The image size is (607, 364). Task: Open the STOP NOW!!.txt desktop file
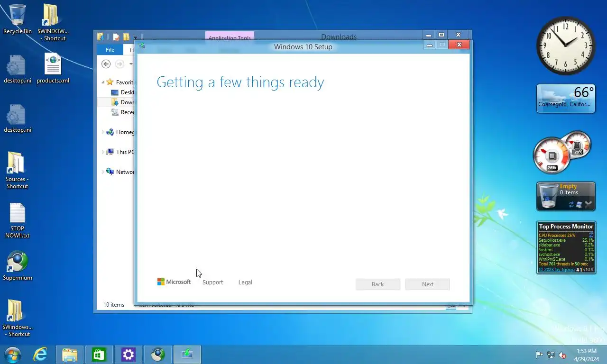coord(18,221)
